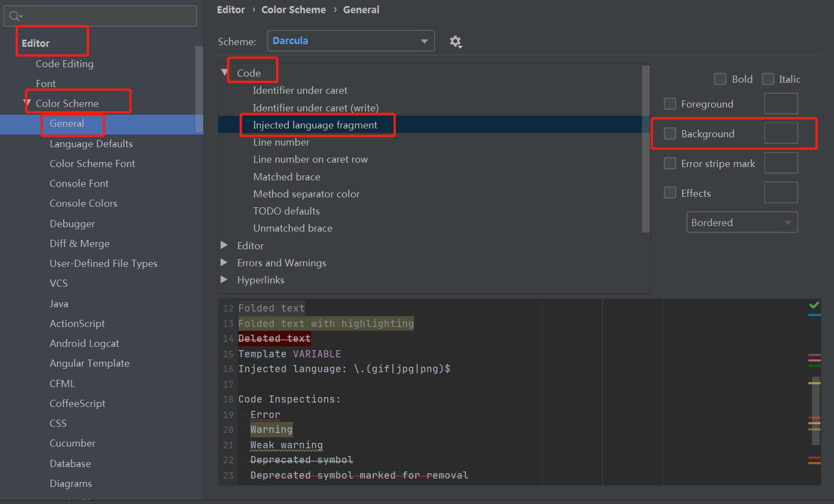The width and height of the screenshot is (834, 504).
Task: Click 'Folded text with highlighting' preview line
Action: click(x=326, y=323)
